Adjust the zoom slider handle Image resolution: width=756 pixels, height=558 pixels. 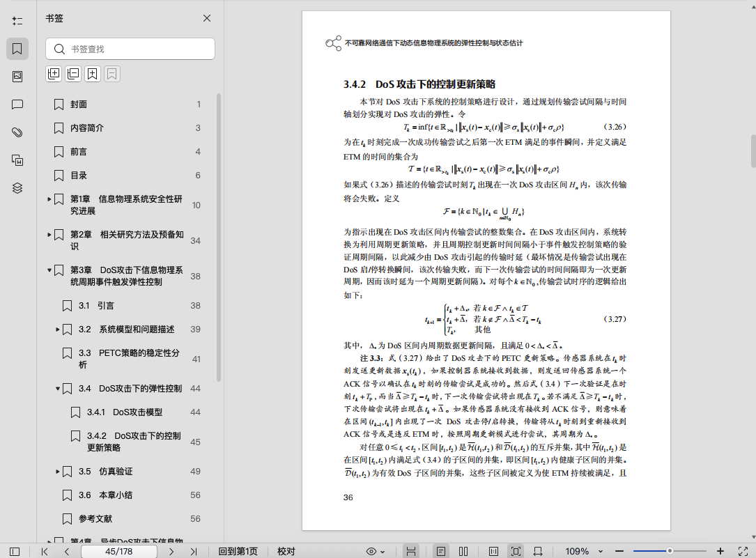(670, 551)
